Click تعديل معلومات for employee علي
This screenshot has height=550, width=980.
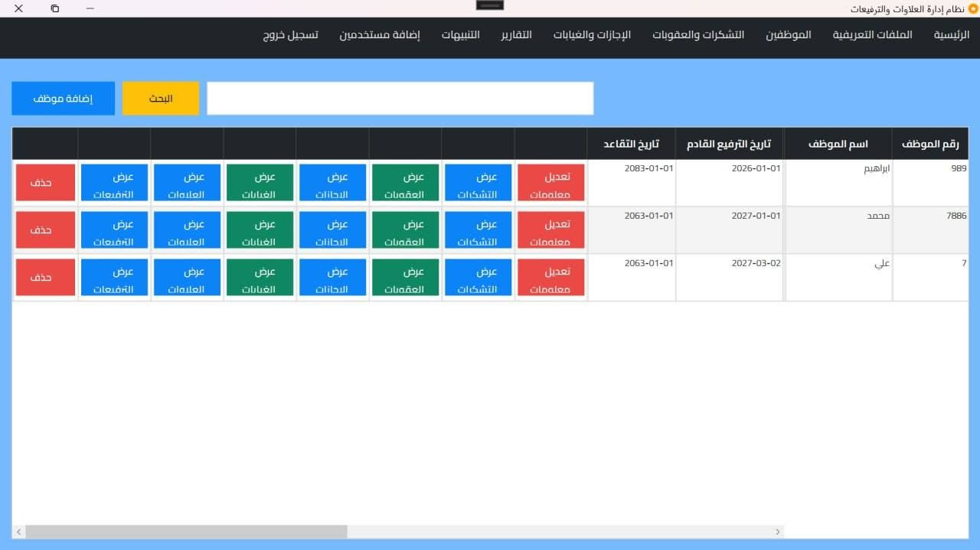click(551, 278)
